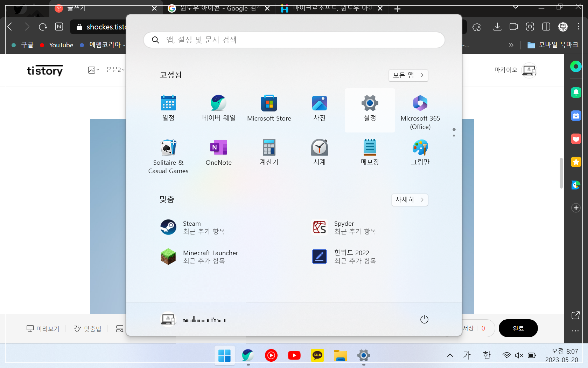Open Naver Whale from the taskbar
The height and width of the screenshot is (368, 588).
coord(248,355)
